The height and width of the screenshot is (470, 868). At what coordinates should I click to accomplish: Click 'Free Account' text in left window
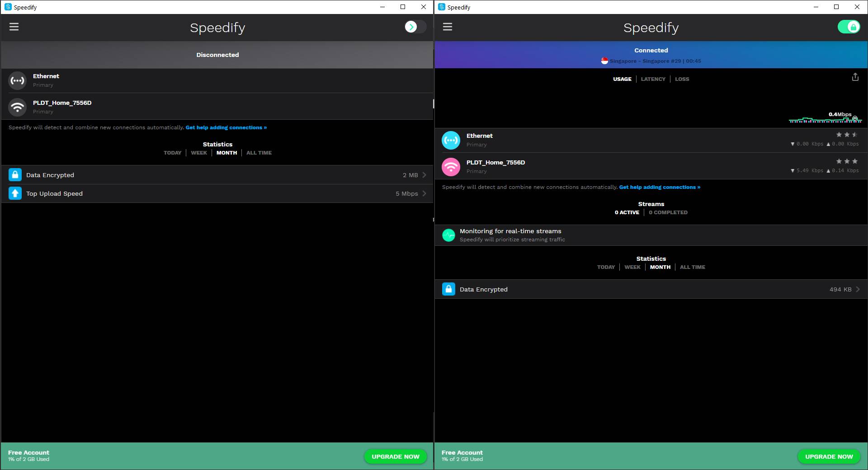[28, 452]
